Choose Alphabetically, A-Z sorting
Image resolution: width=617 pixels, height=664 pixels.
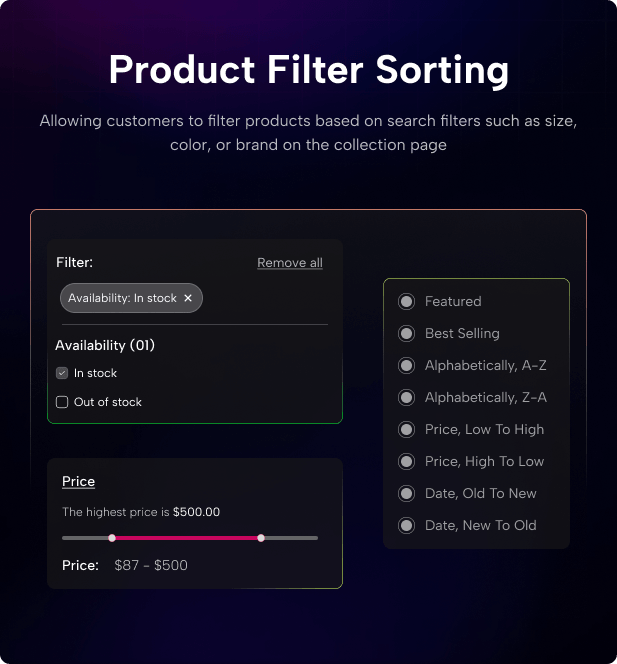click(x=406, y=365)
